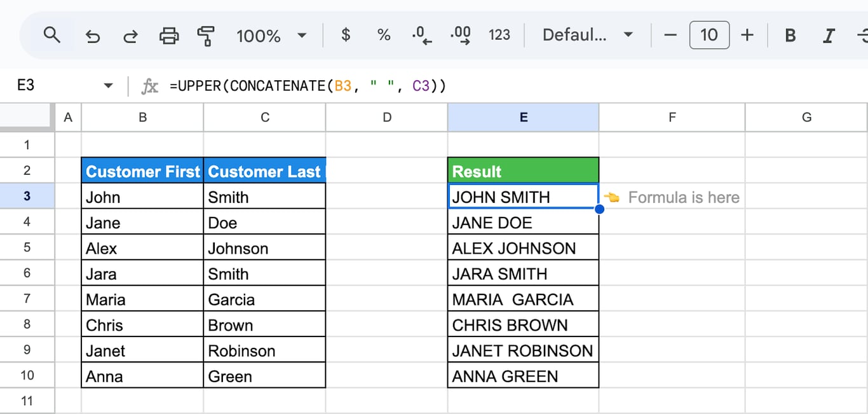Click the Customer Last header cell

[265, 170]
